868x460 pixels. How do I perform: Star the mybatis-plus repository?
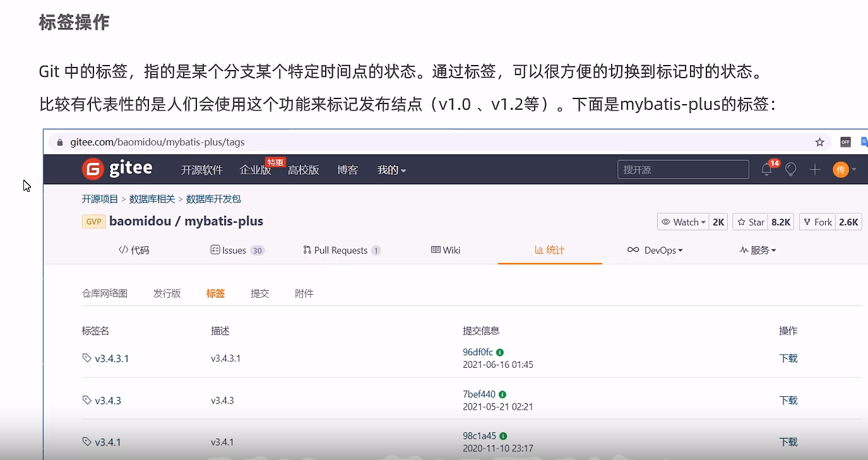pyautogui.click(x=751, y=222)
